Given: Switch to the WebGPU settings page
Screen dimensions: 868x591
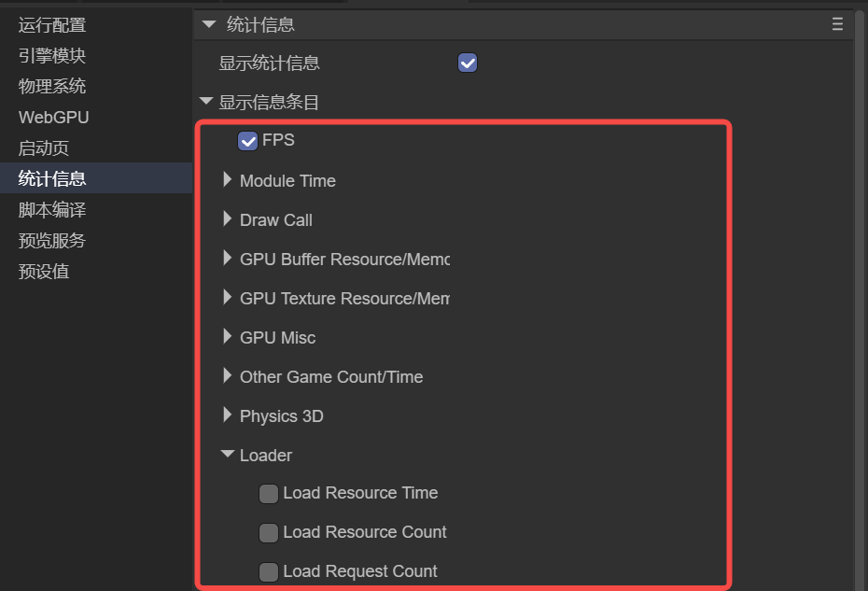Looking at the screenshot, I should (53, 118).
